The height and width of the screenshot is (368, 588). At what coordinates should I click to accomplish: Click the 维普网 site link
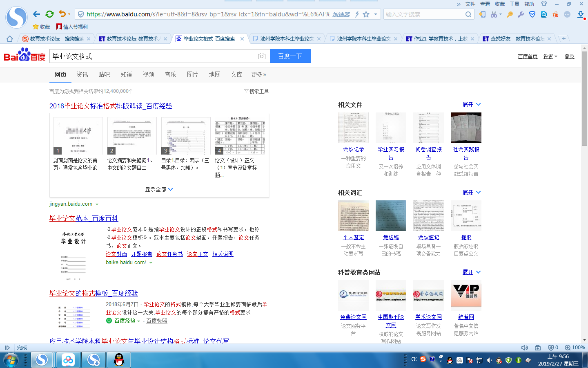466,317
